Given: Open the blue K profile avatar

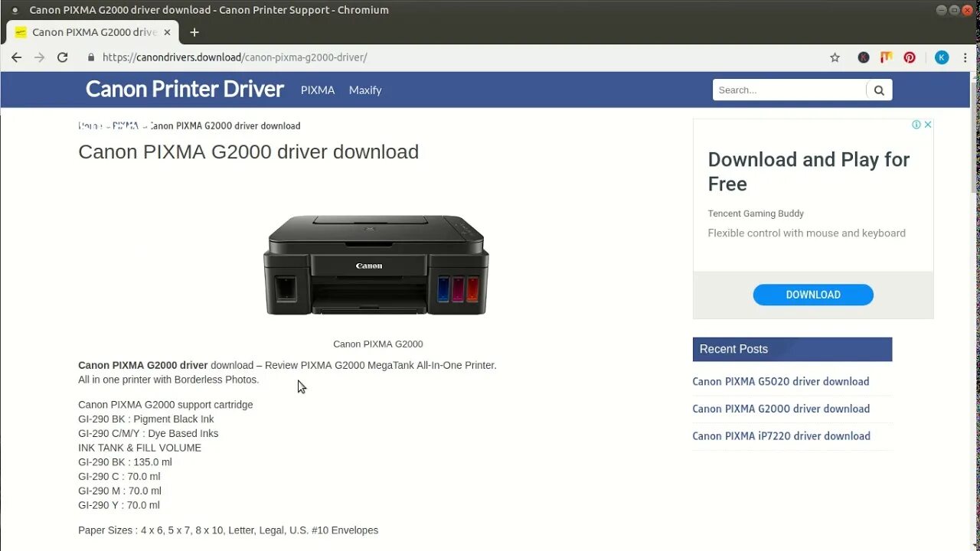Looking at the screenshot, I should pyautogui.click(x=942, y=57).
